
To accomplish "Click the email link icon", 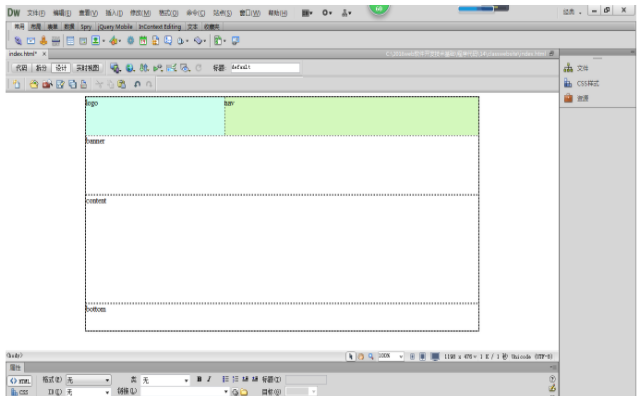I will click(31, 41).
